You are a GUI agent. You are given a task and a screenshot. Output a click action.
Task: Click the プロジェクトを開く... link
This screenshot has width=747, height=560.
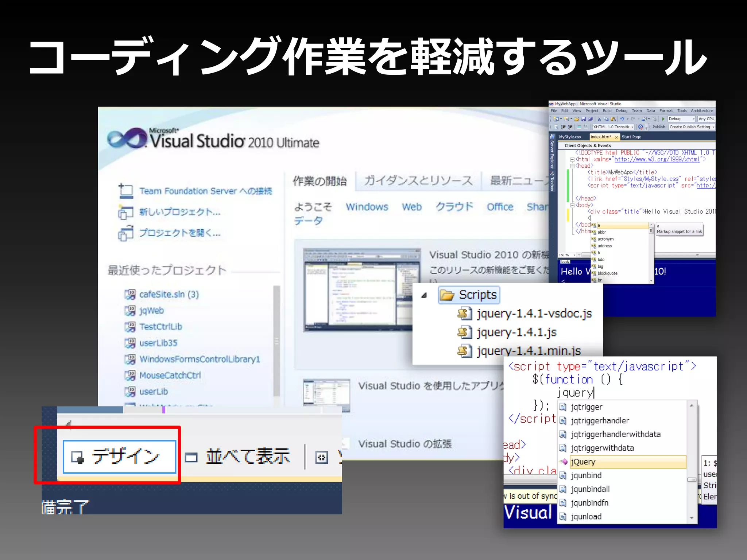coord(180,233)
